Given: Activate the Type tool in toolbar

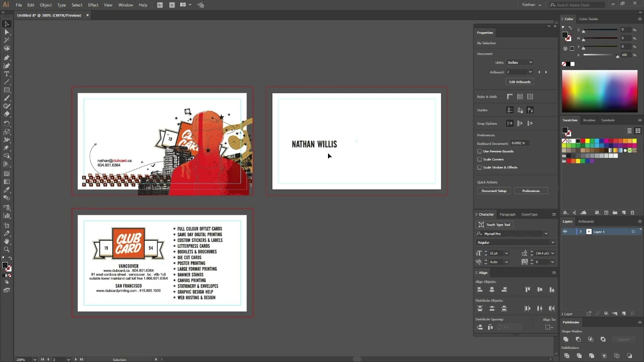Looking at the screenshot, I should coord(7,74).
